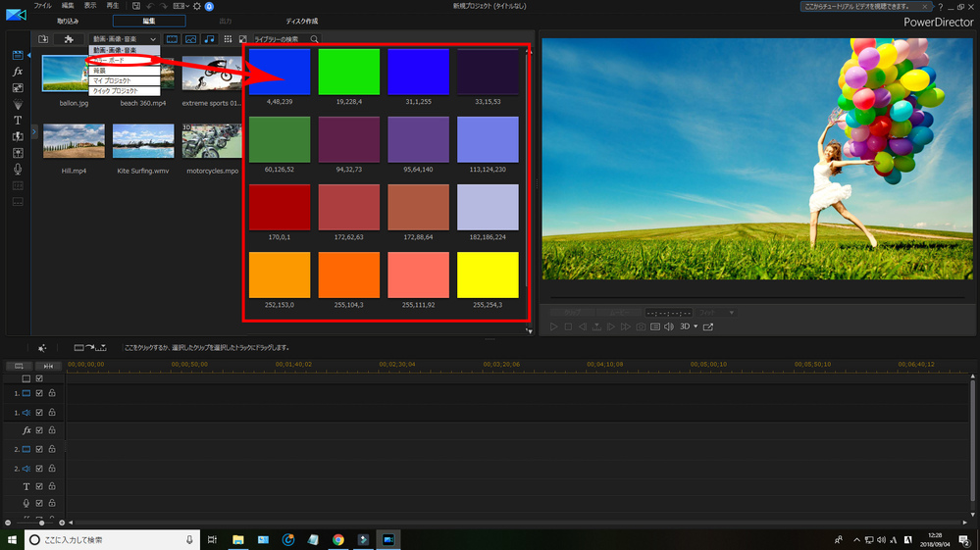Open the Media Room icon in sidebar
The width and height of the screenshot is (980, 550).
pyautogui.click(x=18, y=55)
